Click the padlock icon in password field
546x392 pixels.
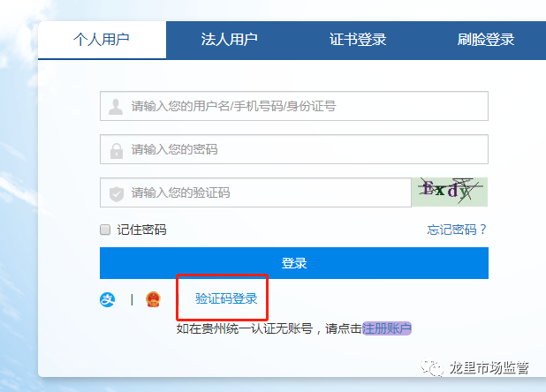(117, 151)
